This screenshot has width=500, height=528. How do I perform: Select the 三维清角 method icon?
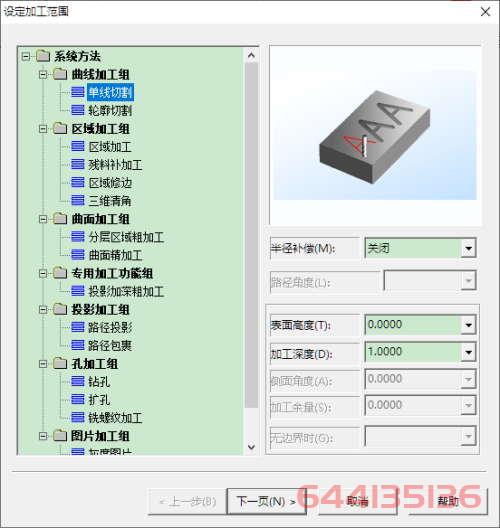click(78, 200)
